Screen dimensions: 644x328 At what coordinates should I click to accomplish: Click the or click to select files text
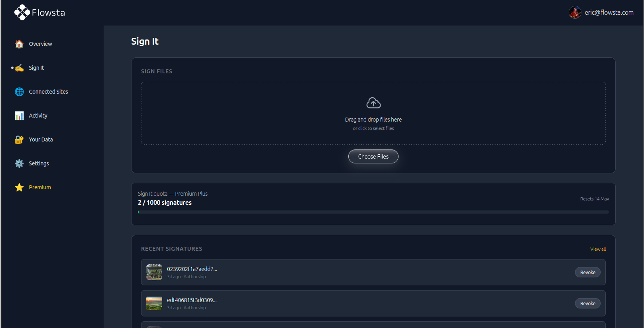(373, 128)
